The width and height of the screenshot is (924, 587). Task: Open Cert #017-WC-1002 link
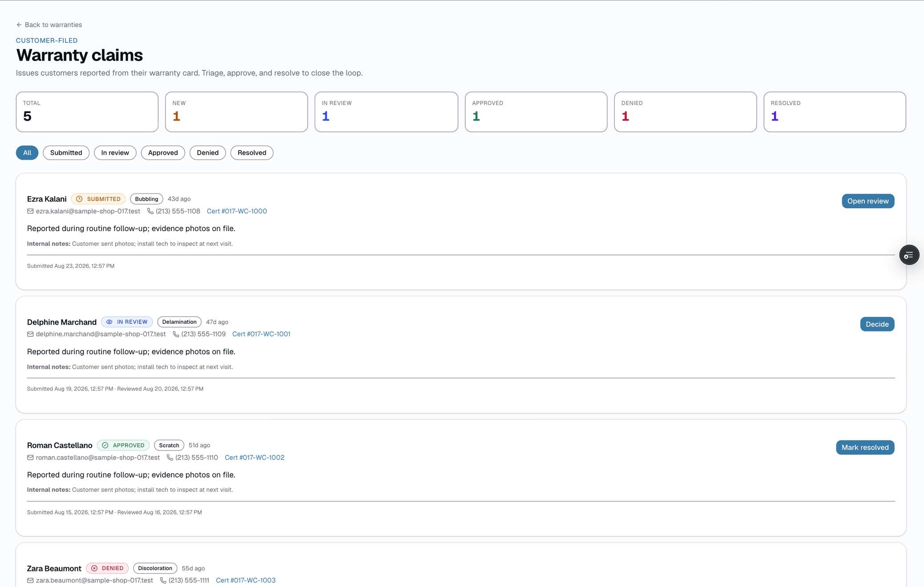point(255,457)
